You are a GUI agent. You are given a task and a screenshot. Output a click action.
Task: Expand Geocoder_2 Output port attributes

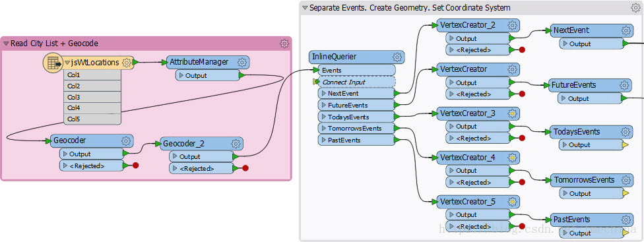175,157
